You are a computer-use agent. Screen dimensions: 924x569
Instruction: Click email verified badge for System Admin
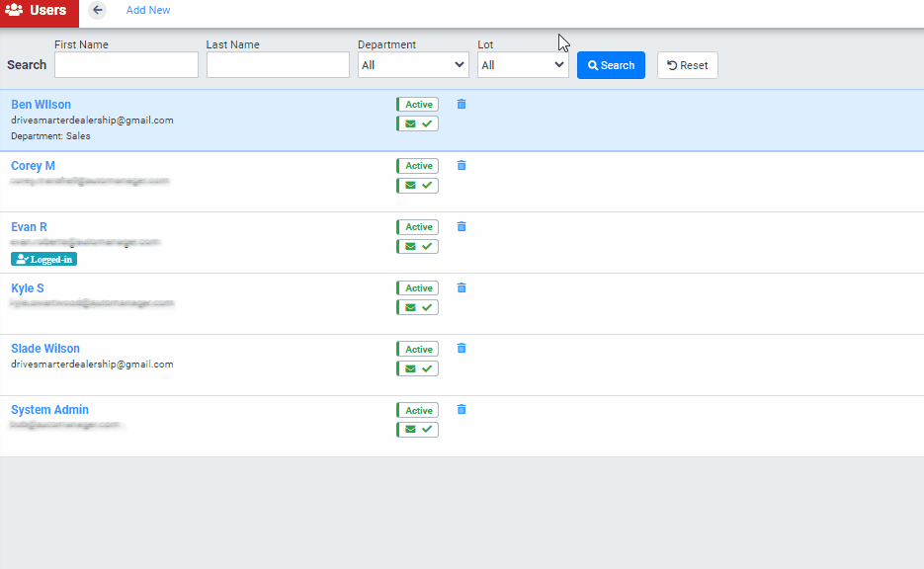pyautogui.click(x=417, y=430)
